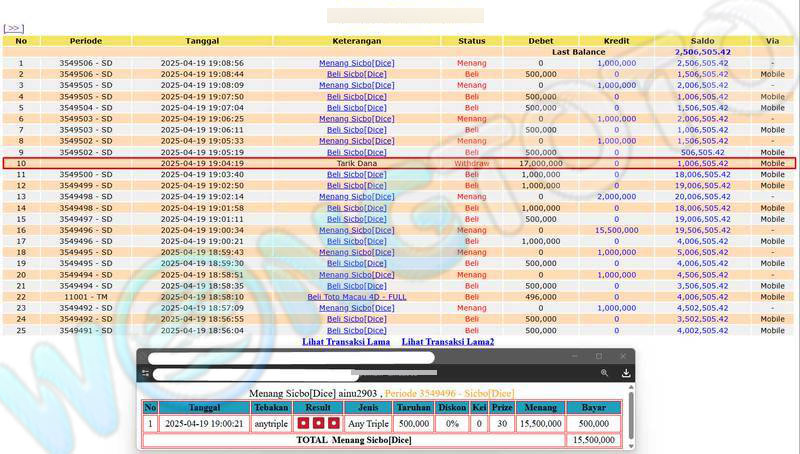Maximize the popup result window

coord(599,356)
